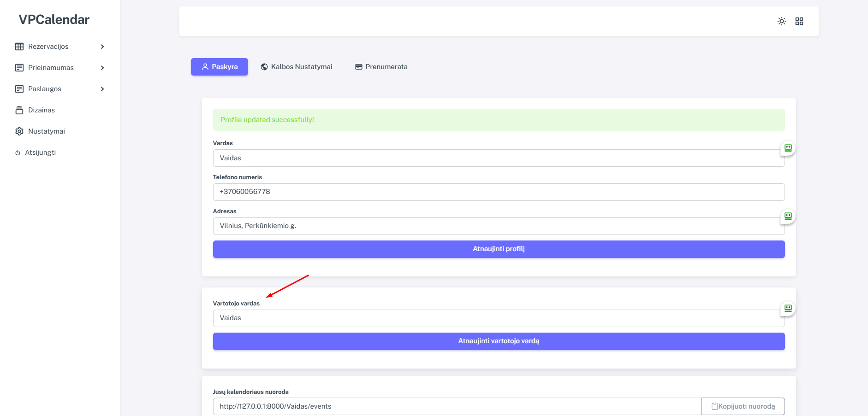
Task: Click green extension icon in Vardas field
Action: 788,148
